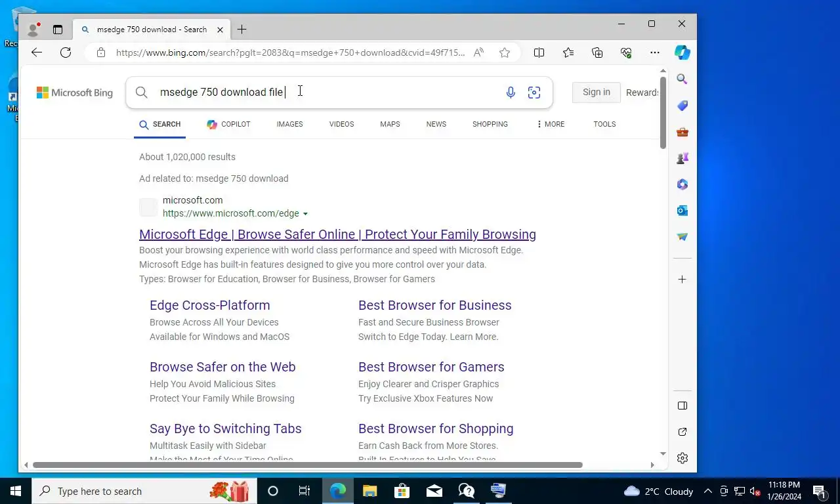Toggle sidebar visibility button
Screen dimensions: 840x504
pos(682,406)
